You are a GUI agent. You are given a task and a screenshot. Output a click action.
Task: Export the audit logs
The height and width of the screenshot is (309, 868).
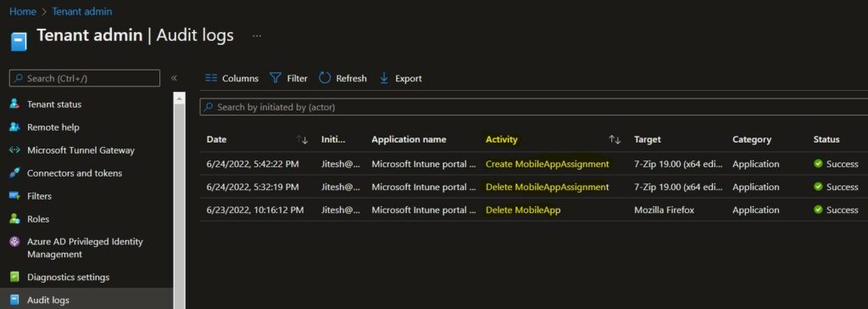400,78
